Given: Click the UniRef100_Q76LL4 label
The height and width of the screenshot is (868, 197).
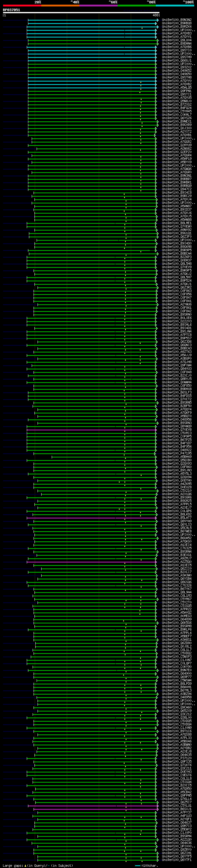Looking at the screenshot, I should point(176,799).
